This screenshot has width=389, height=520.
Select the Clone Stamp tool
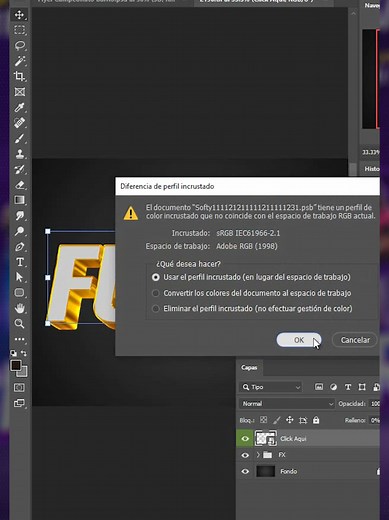19,154
